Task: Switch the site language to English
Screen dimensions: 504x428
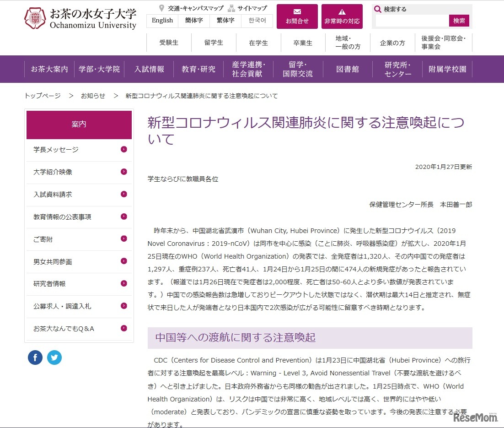Action: tap(162, 21)
